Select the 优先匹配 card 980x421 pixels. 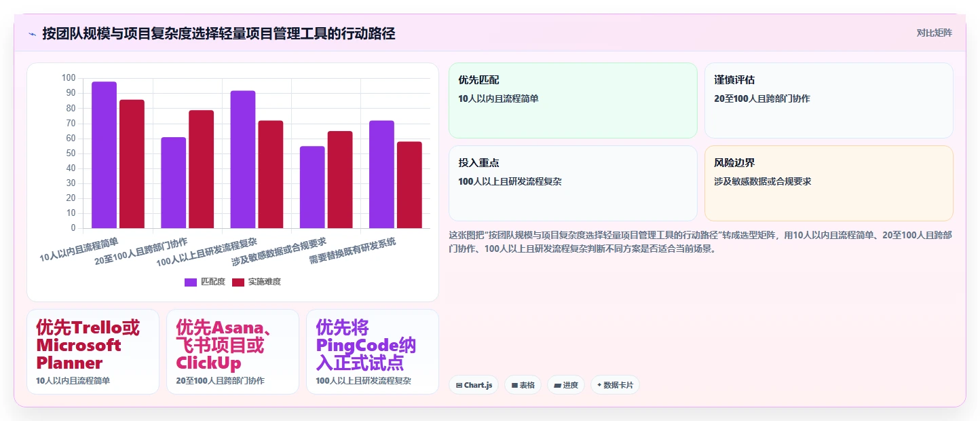[x=573, y=100]
